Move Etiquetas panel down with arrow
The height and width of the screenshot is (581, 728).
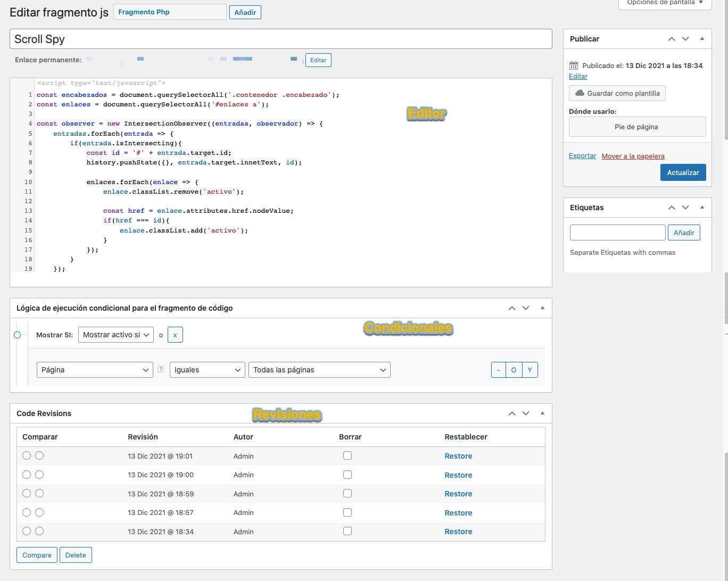click(x=685, y=207)
